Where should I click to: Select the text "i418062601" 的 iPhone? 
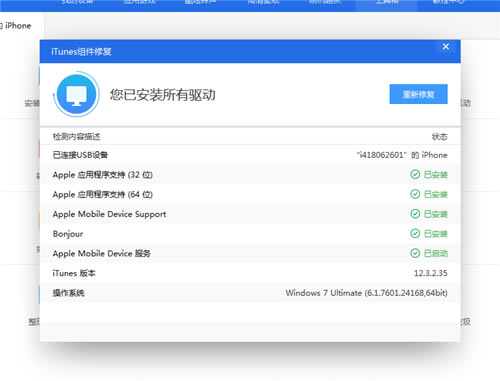coord(402,155)
